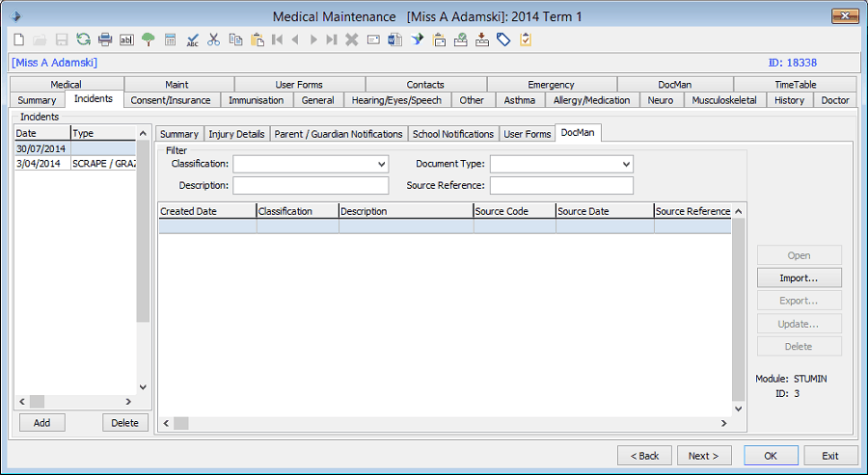Screen dimensions: 868x475
Task: Open the Document Type filter dropdown
Action: coord(626,164)
